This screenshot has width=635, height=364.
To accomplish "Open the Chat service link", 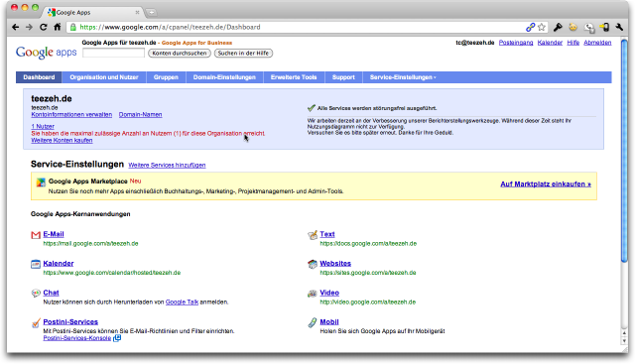I will click(51, 293).
